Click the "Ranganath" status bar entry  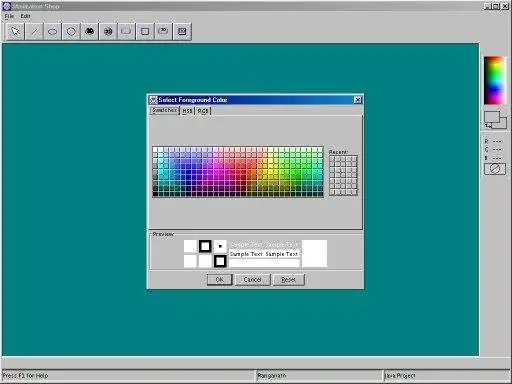click(272, 376)
